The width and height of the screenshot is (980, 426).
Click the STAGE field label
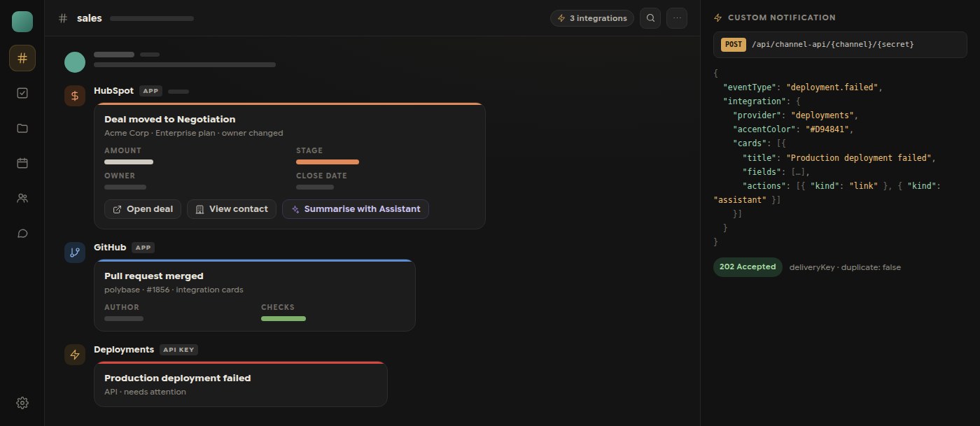click(x=309, y=150)
